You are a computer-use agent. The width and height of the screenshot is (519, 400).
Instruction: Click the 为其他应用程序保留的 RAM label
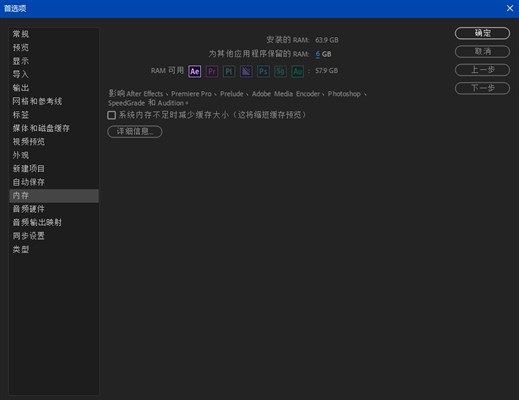259,54
